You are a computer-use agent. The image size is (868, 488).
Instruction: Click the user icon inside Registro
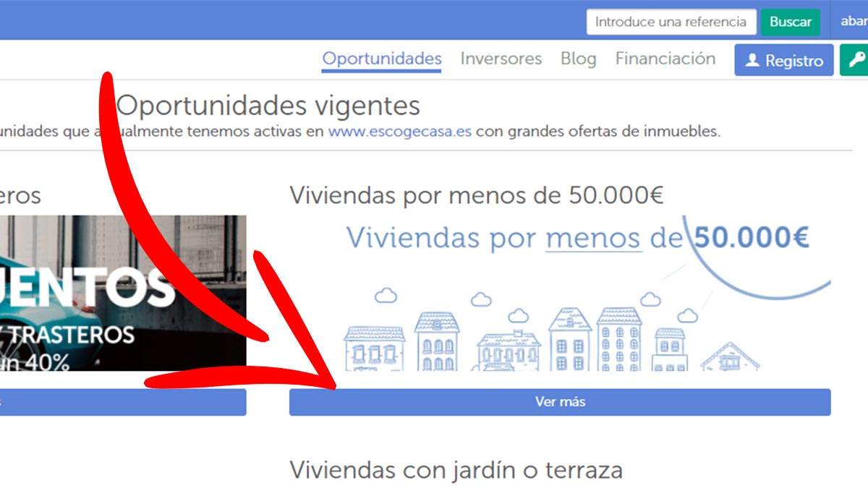pos(752,61)
